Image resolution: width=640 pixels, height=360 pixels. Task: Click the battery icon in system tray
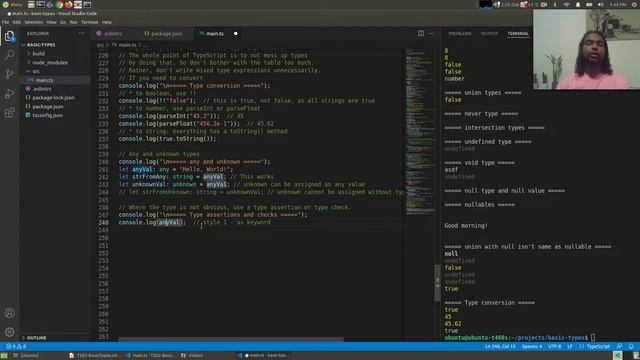coord(589,4)
